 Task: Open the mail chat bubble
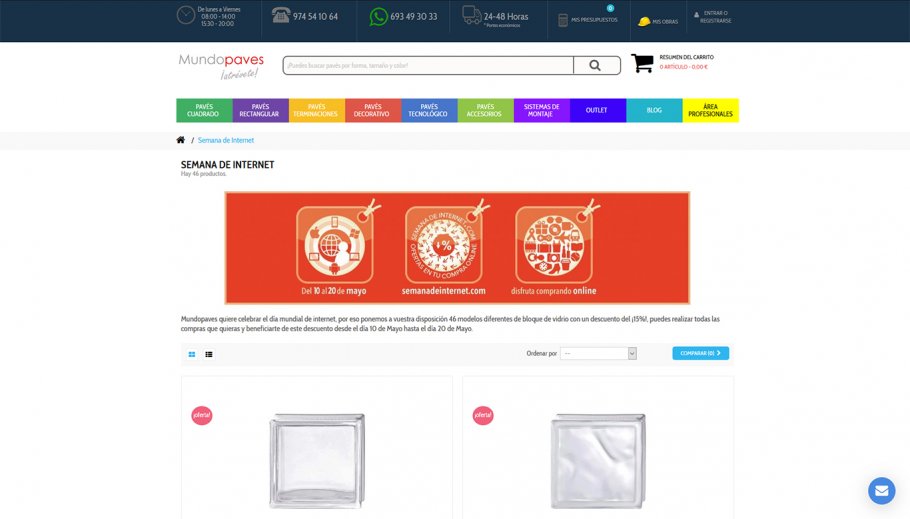(x=882, y=491)
